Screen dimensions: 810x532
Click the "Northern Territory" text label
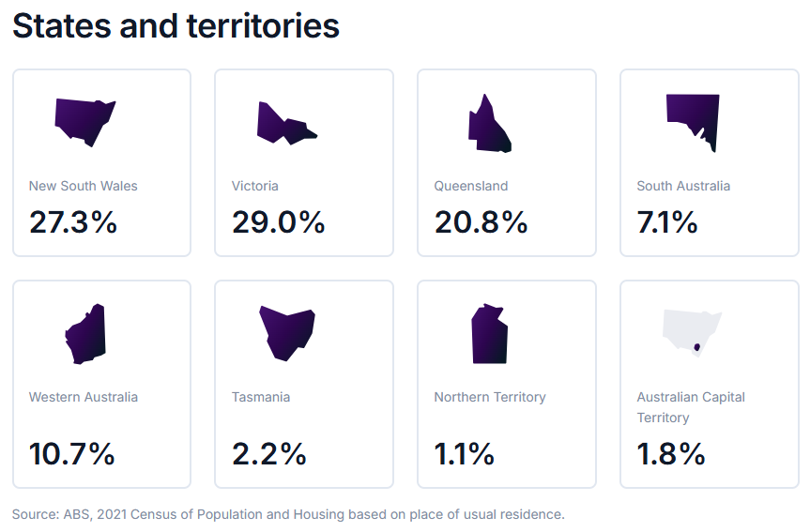(490, 397)
